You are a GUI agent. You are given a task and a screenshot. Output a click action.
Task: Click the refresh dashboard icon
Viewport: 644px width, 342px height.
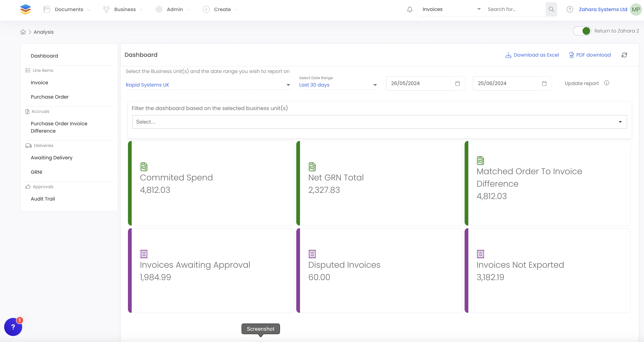(x=624, y=55)
